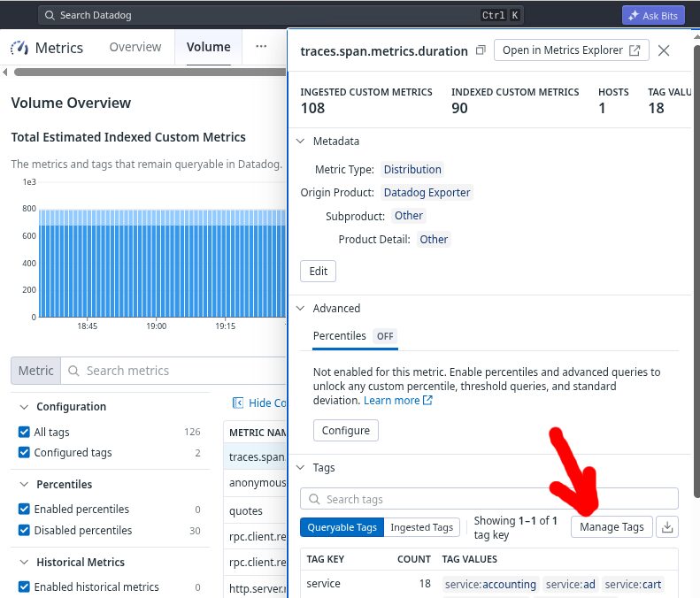Click the Edit metadata button
700x598 pixels.
[318, 272]
